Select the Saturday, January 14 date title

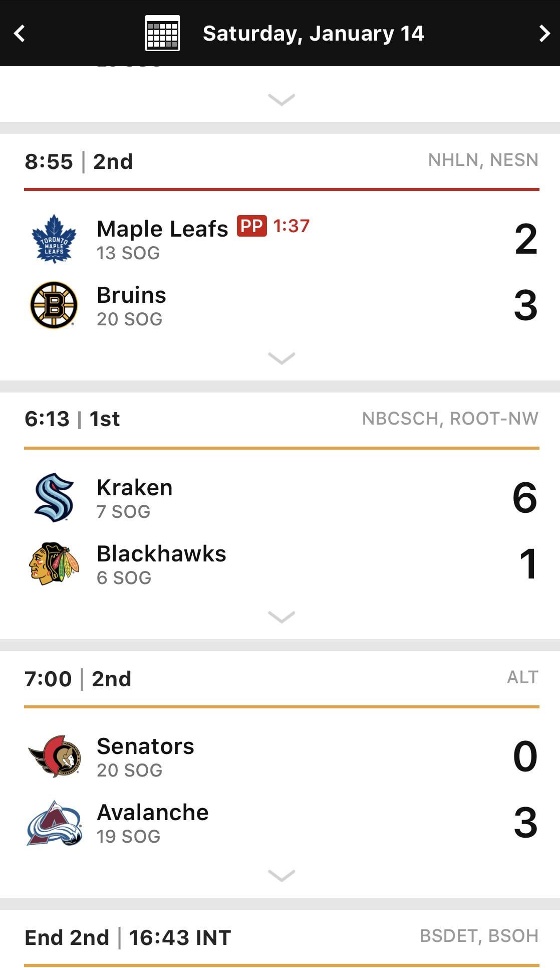313,34
